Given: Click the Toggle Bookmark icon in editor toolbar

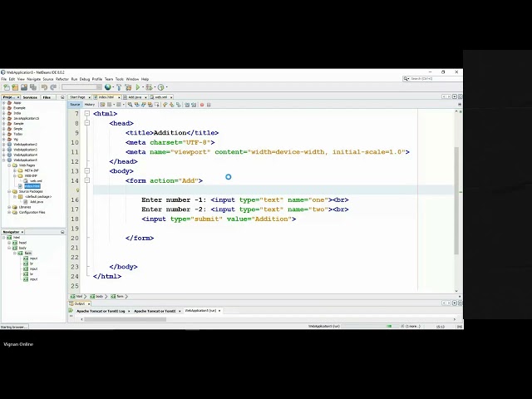Looking at the screenshot, I should 178,105.
